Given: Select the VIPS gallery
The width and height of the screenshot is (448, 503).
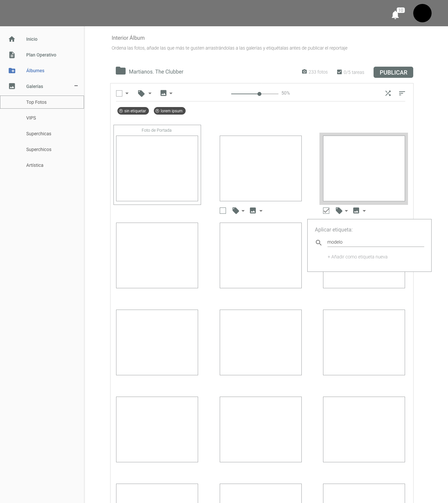Looking at the screenshot, I should (31, 118).
